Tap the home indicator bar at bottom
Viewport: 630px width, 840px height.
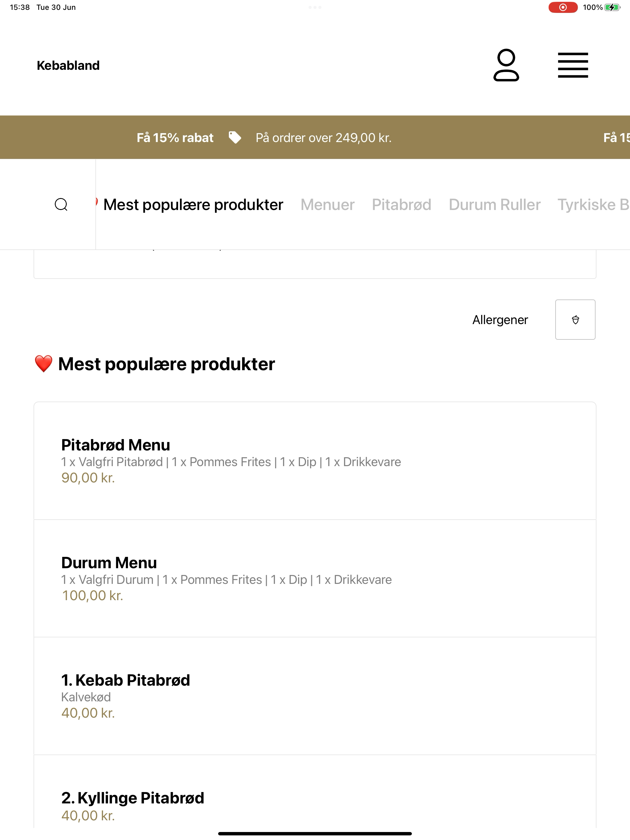pos(315,834)
